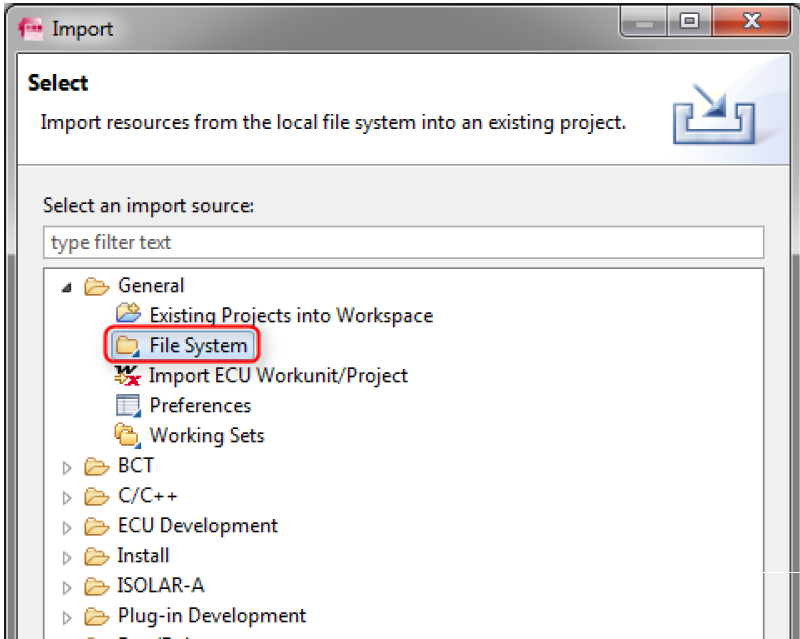This screenshot has height=639, width=800.
Task: Click the ECU Development folder icon
Action: tap(96, 526)
